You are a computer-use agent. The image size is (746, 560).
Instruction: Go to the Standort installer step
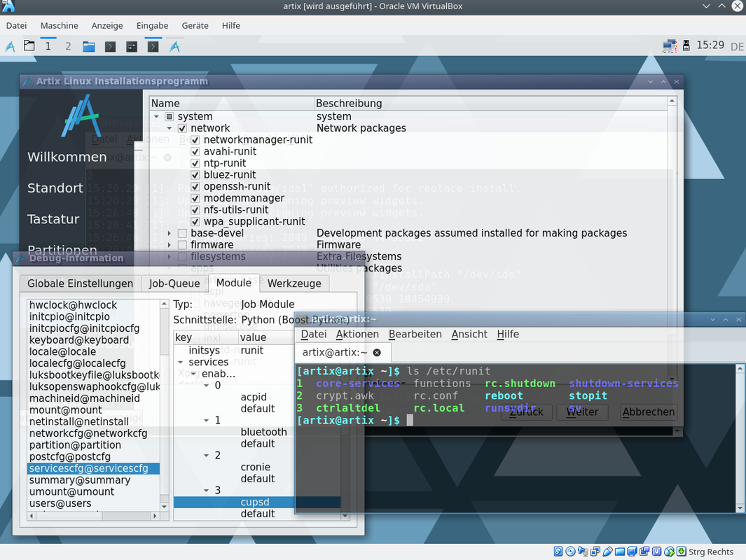click(55, 188)
